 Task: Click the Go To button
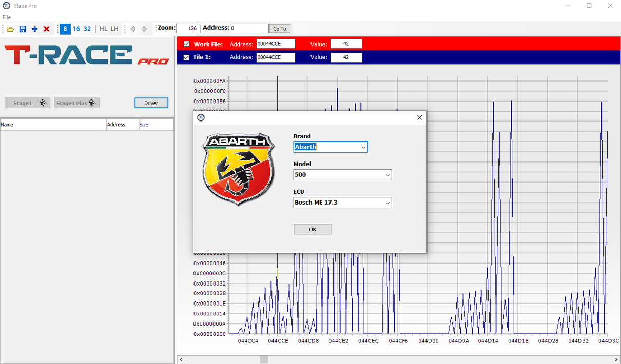click(280, 29)
